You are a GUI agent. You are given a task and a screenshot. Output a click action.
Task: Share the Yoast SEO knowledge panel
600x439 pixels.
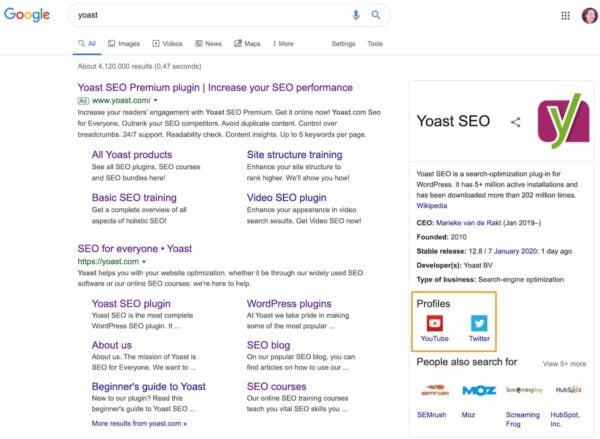click(516, 122)
